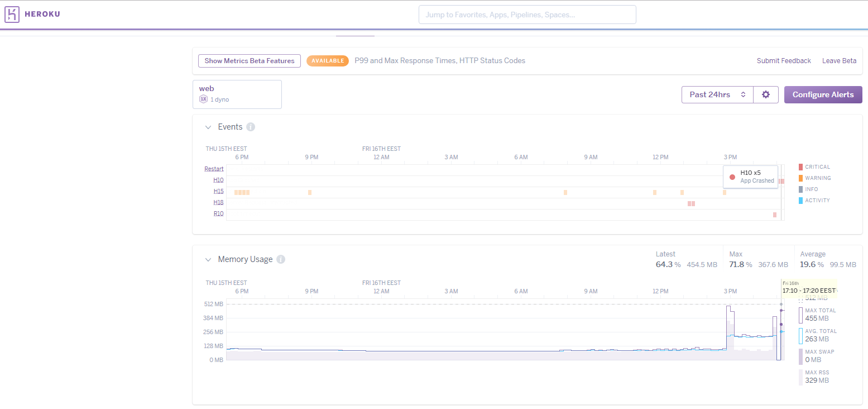Click the INFO legend color swatch
868x409 pixels.
coord(800,189)
